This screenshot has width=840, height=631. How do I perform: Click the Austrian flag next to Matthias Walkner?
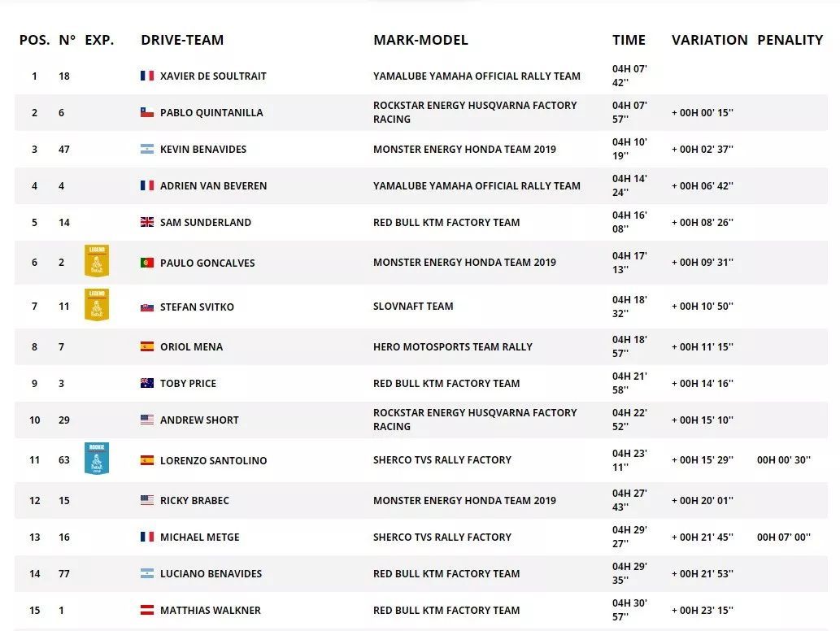click(147, 610)
